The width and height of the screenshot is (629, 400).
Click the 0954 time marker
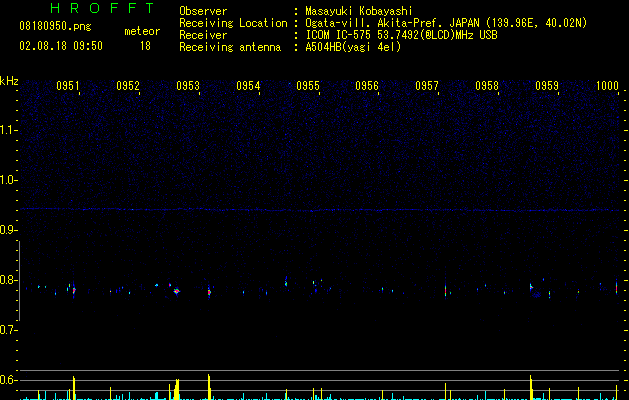[x=248, y=86]
